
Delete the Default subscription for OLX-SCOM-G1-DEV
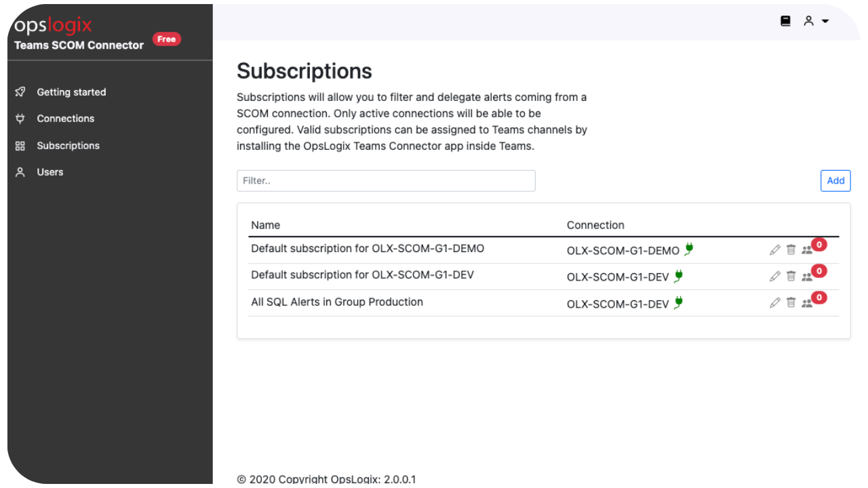tap(791, 276)
